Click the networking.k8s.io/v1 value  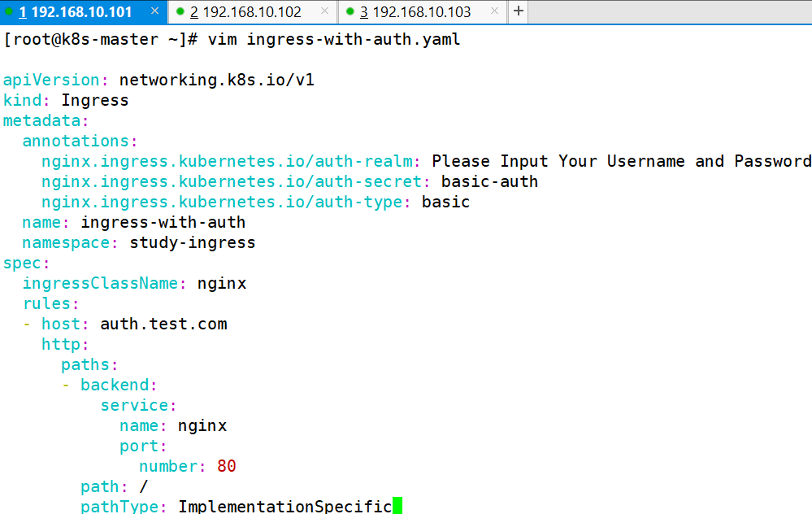216,81
